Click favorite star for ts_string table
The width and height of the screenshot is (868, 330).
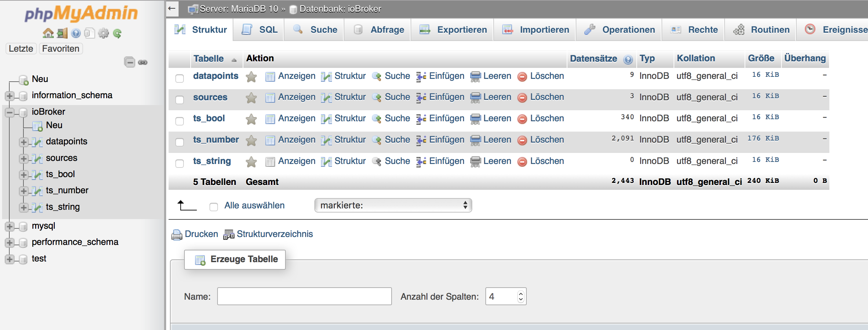pos(251,162)
